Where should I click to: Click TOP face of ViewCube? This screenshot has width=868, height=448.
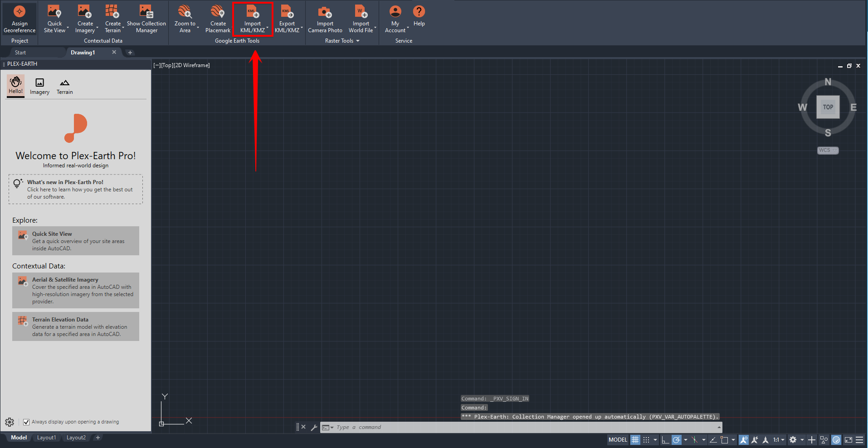click(828, 107)
